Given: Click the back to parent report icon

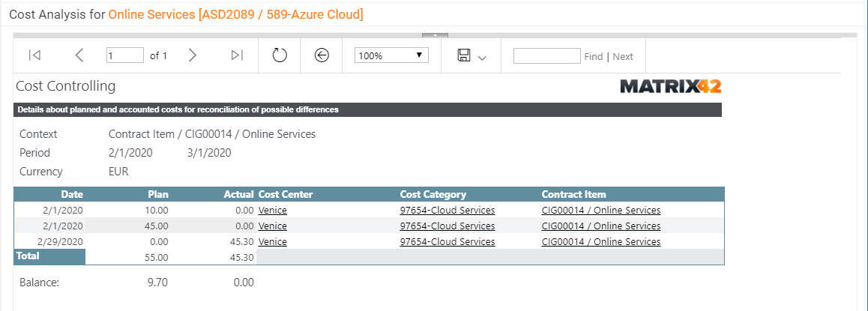Looking at the screenshot, I should [x=322, y=55].
